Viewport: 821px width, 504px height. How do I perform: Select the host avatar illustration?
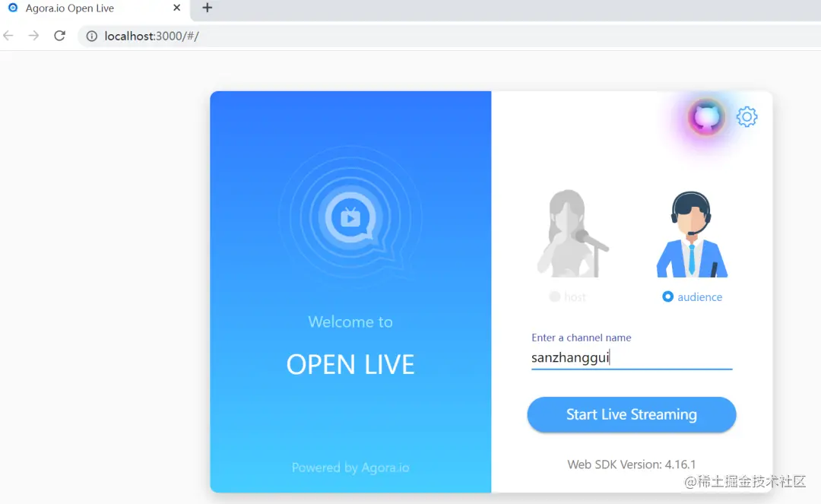(572, 233)
